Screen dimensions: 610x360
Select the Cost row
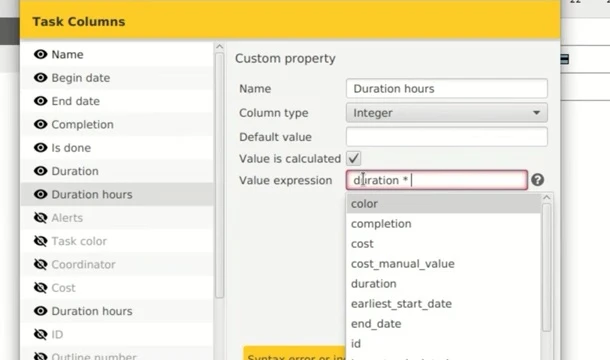click(117, 288)
